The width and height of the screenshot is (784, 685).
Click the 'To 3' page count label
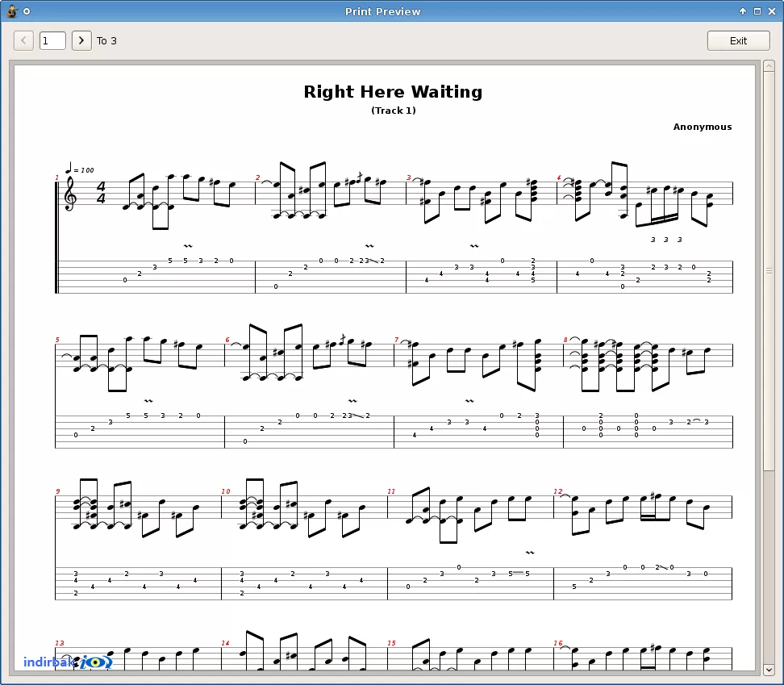coord(106,41)
